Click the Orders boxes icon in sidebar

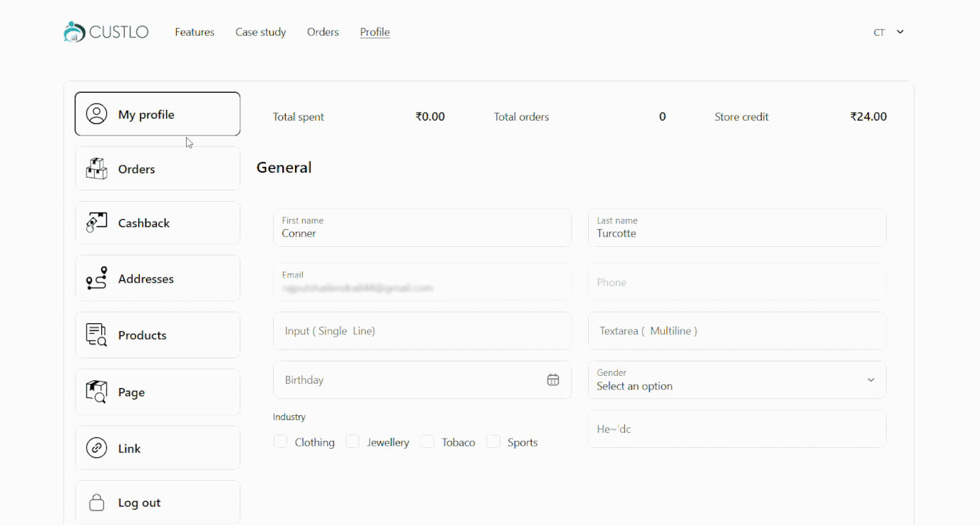coord(96,169)
